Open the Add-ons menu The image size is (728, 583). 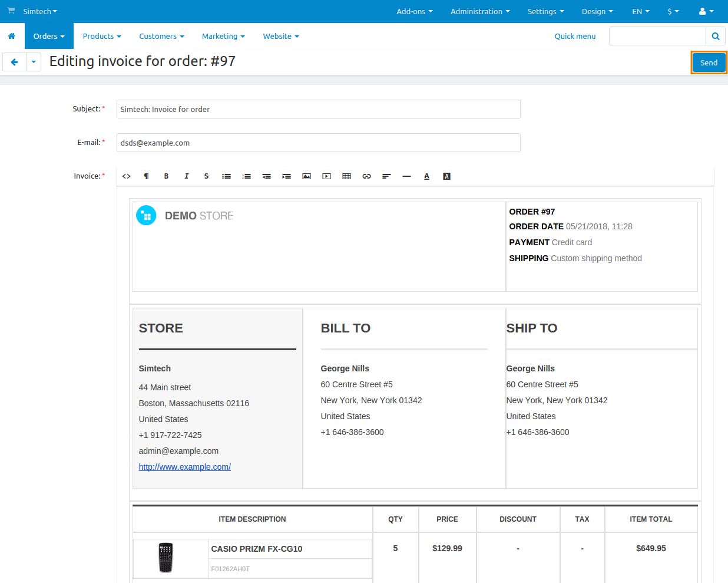(415, 11)
